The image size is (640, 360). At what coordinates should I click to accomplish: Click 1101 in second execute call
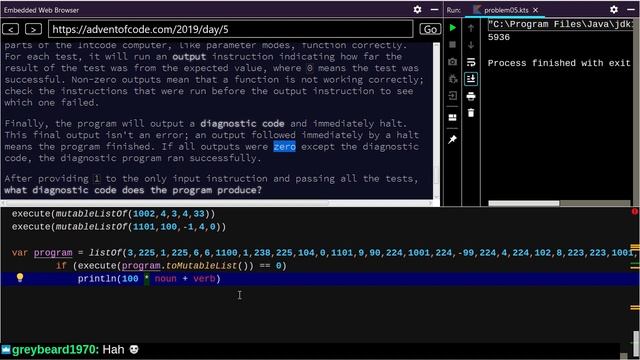click(144, 227)
